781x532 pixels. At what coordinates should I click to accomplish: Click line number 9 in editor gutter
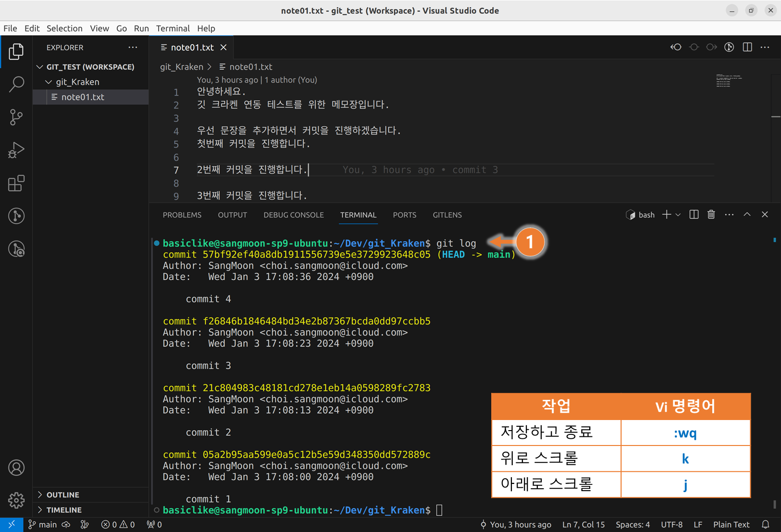(176, 196)
